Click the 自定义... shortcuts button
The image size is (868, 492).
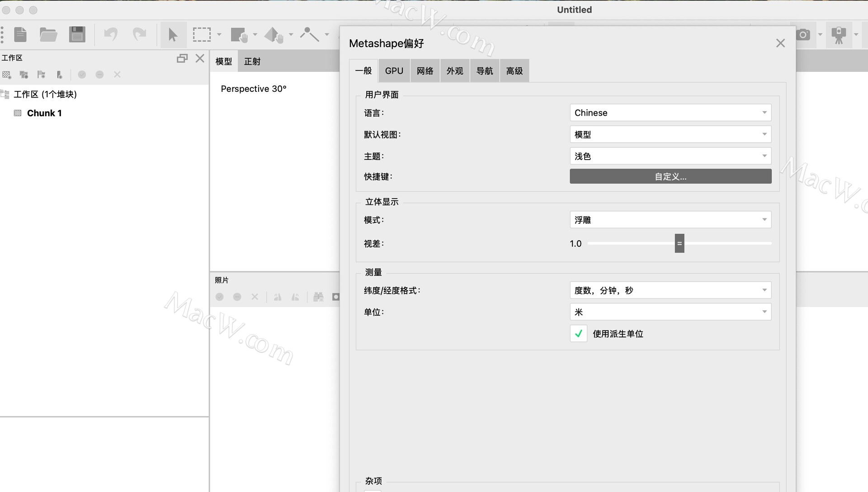pos(670,176)
